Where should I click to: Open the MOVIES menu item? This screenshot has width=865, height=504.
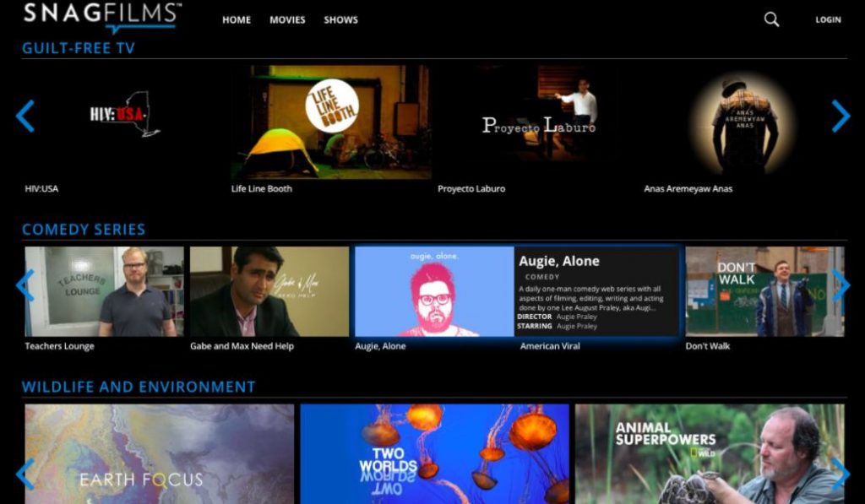(287, 20)
